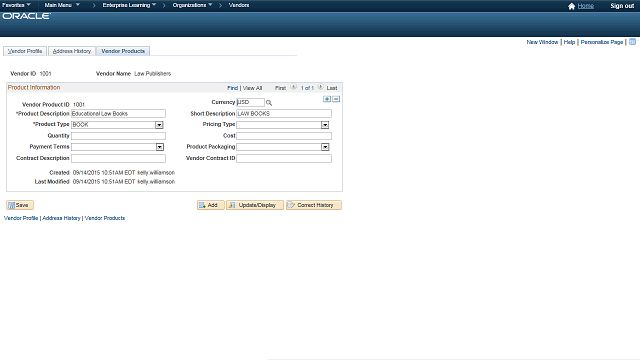
Task: Click Find link in Product Information
Action: click(x=232, y=88)
